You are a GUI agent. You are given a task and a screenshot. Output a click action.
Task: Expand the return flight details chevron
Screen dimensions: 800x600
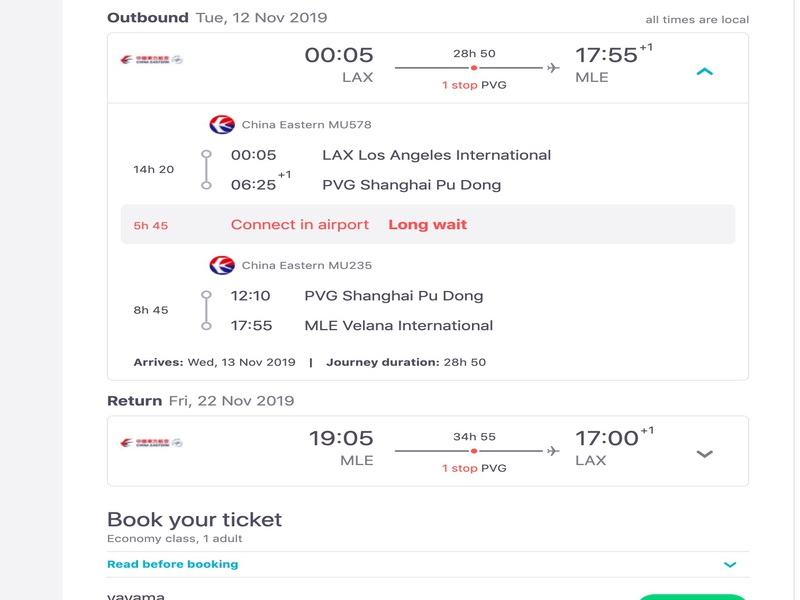pyautogui.click(x=704, y=454)
